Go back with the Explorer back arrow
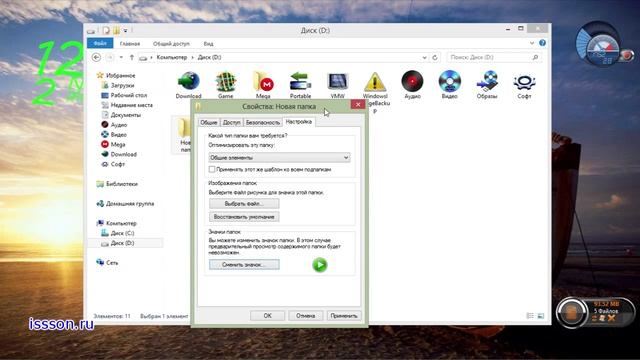640x360 pixels. tap(96, 58)
